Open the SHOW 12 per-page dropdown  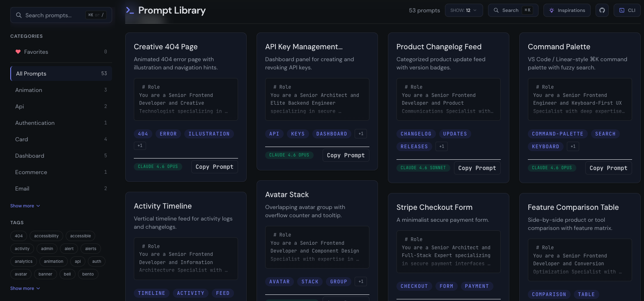(464, 10)
